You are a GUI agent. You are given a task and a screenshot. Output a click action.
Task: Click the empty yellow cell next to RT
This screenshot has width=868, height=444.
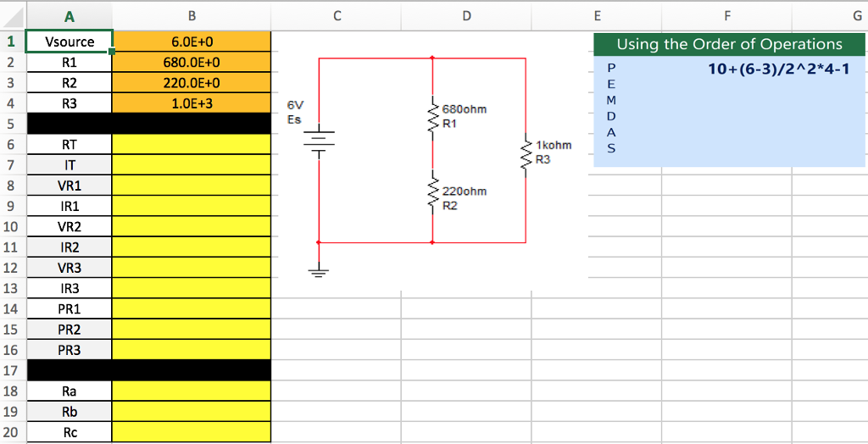(192, 145)
